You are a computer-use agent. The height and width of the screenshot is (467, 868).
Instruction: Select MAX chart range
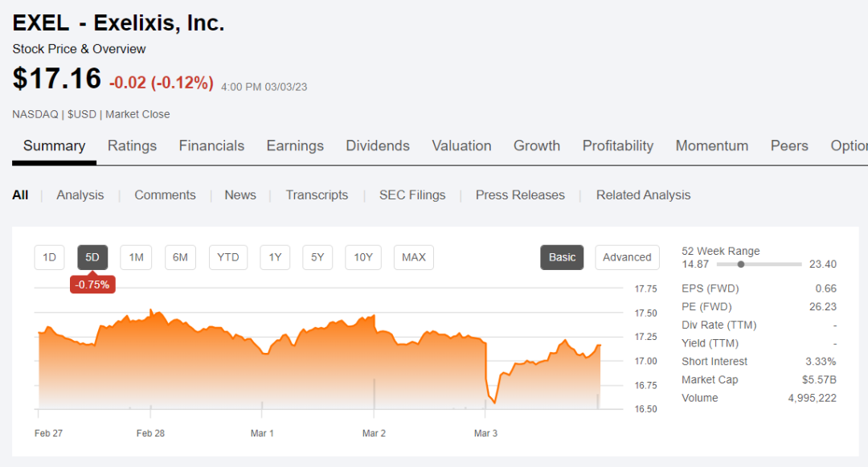tap(414, 257)
